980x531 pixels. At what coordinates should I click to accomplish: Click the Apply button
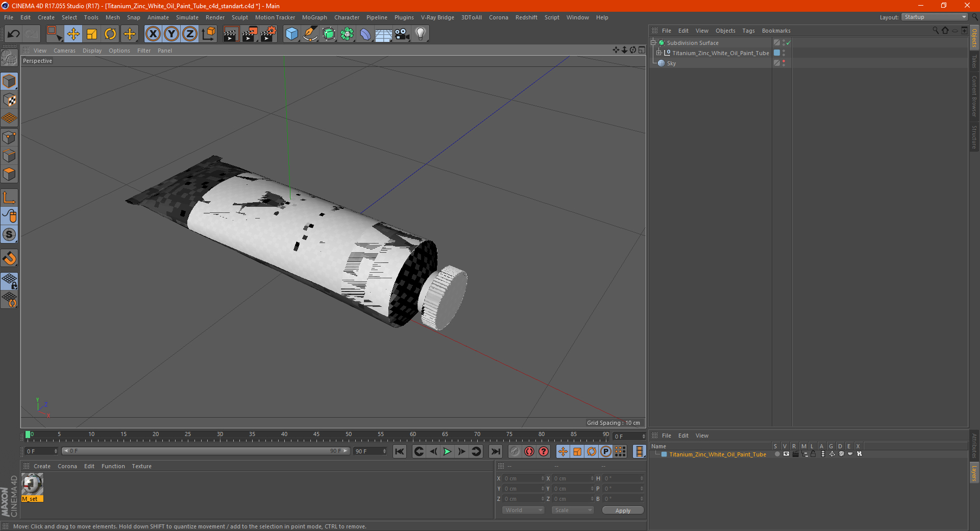point(623,511)
